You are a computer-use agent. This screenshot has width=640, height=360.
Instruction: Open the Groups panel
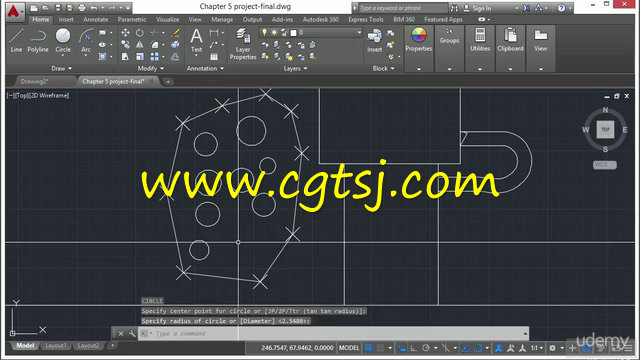(449, 36)
